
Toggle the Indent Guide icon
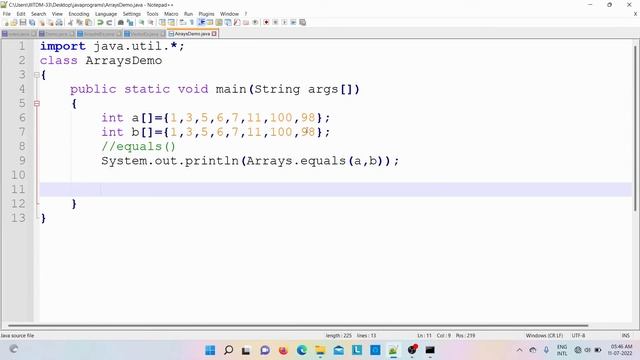coord(201,22)
